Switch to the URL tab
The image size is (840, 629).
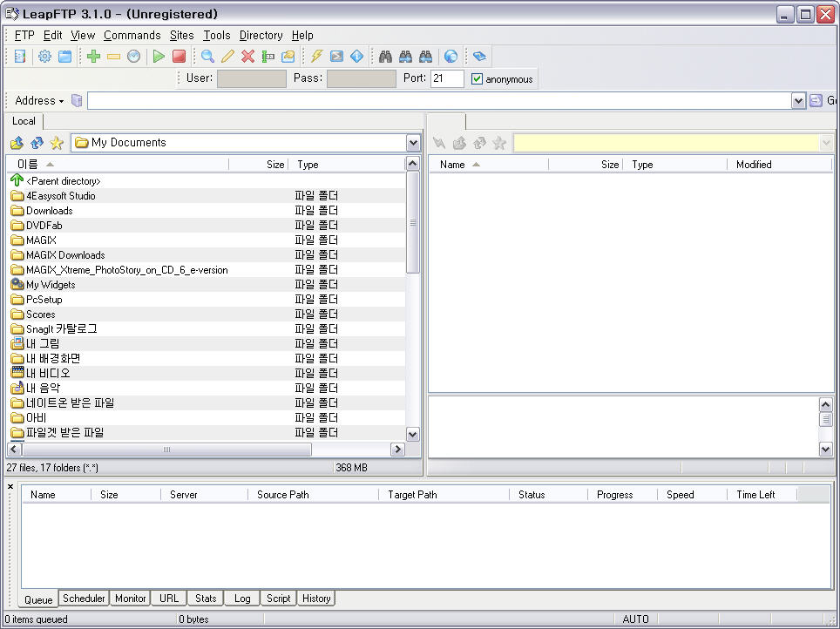coord(169,598)
